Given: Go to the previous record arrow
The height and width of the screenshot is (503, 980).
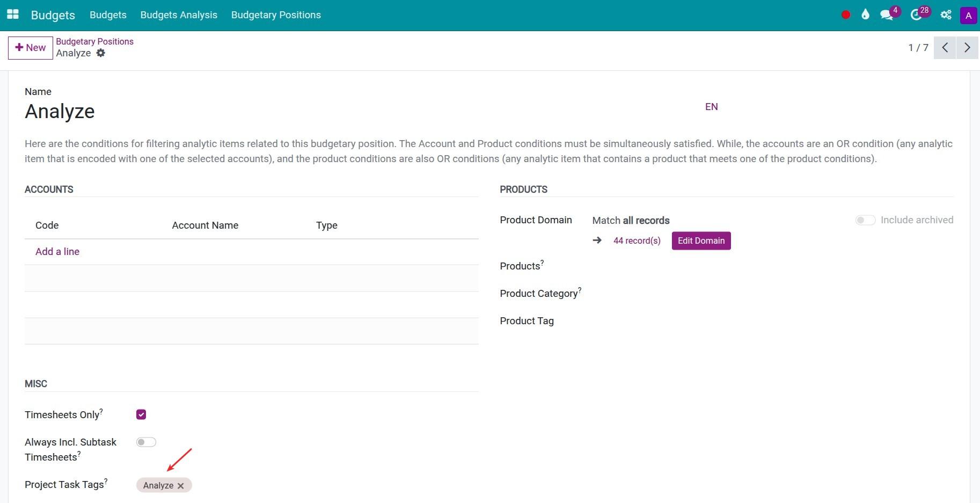Looking at the screenshot, I should [945, 48].
